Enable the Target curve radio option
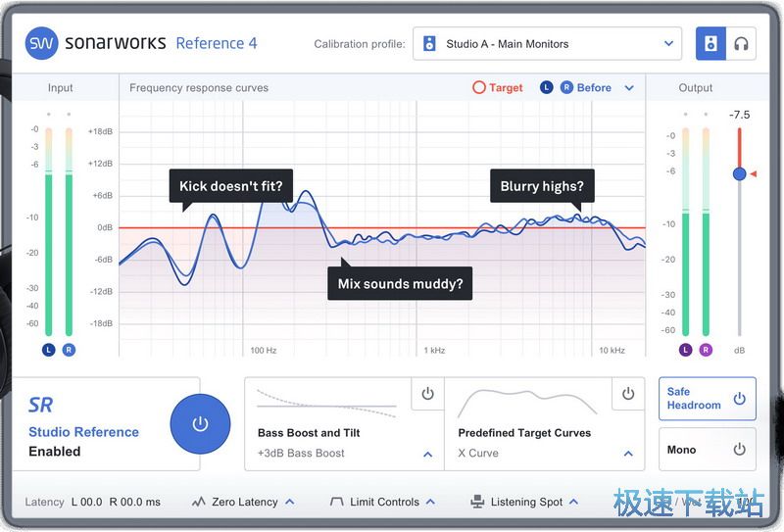The width and height of the screenshot is (784, 532). click(479, 87)
